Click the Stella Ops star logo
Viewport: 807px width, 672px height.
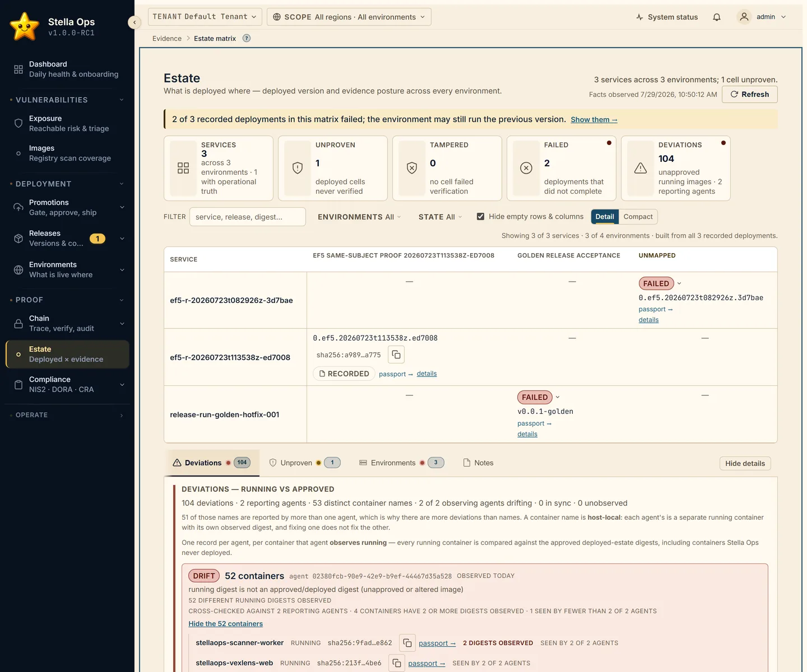tap(25, 26)
